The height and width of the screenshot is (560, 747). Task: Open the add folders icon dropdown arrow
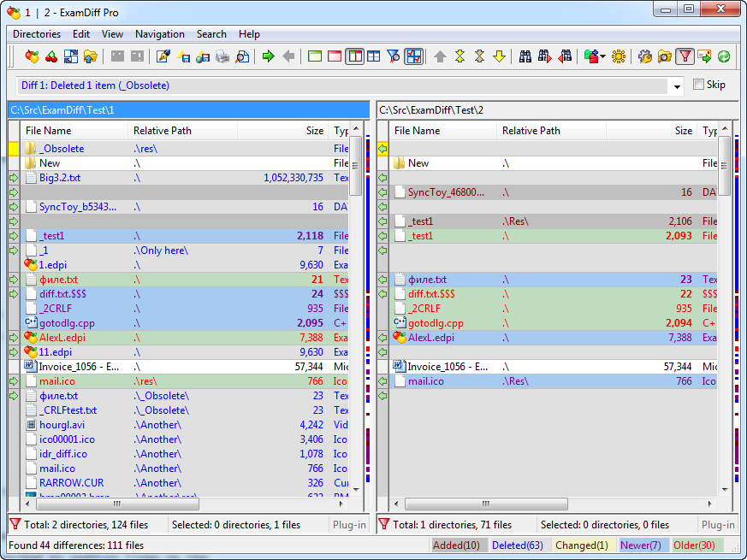click(x=602, y=56)
